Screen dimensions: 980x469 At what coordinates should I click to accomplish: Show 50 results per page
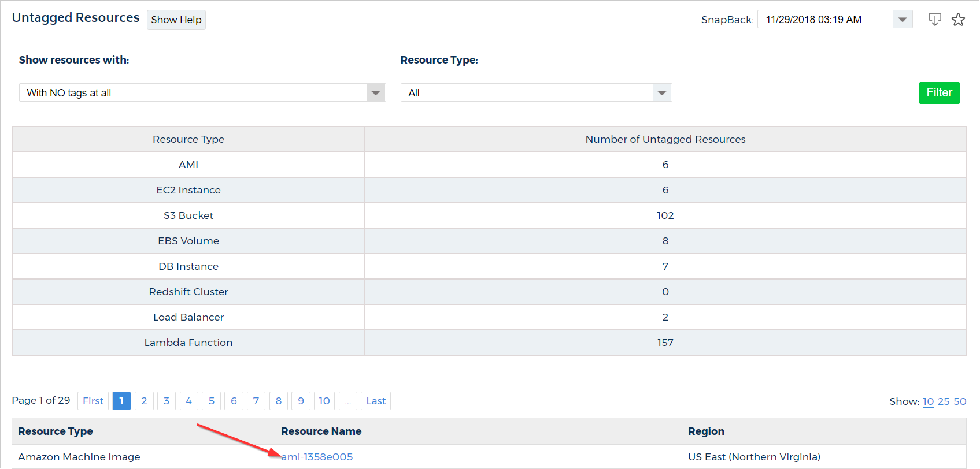960,401
